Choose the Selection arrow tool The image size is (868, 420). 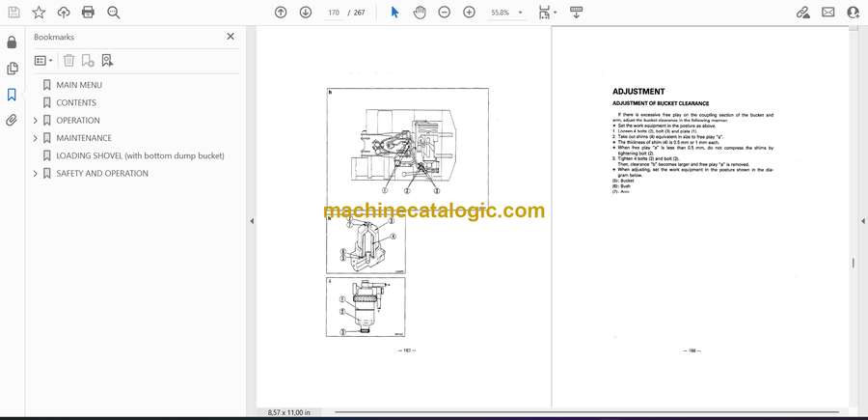pos(394,13)
